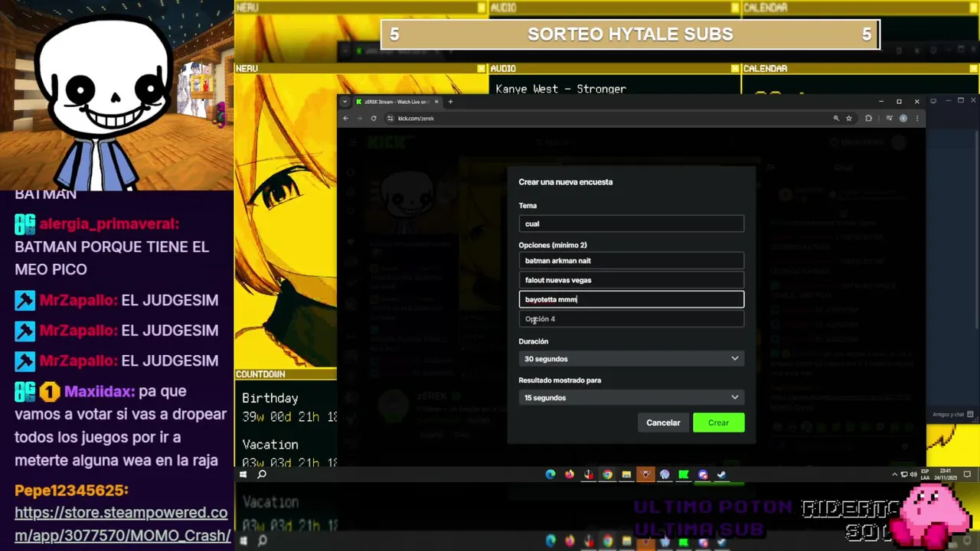Go back in the Chrome browser
Image resolution: width=980 pixels, height=551 pixels.
[x=345, y=118]
